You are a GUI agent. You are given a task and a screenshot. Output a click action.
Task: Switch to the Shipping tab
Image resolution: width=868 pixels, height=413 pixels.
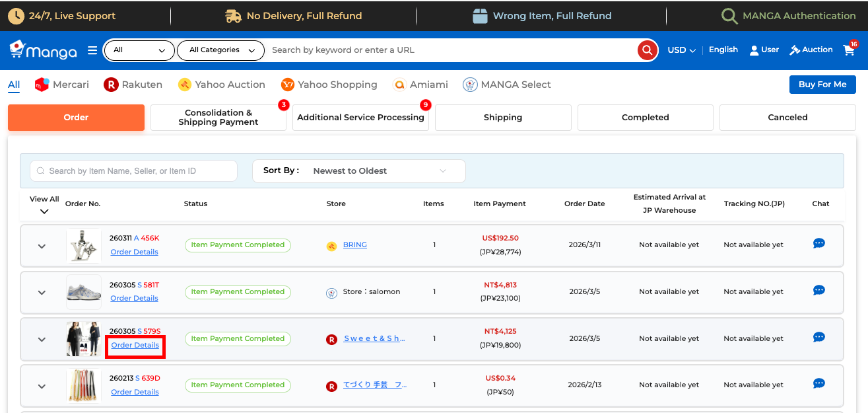point(502,118)
